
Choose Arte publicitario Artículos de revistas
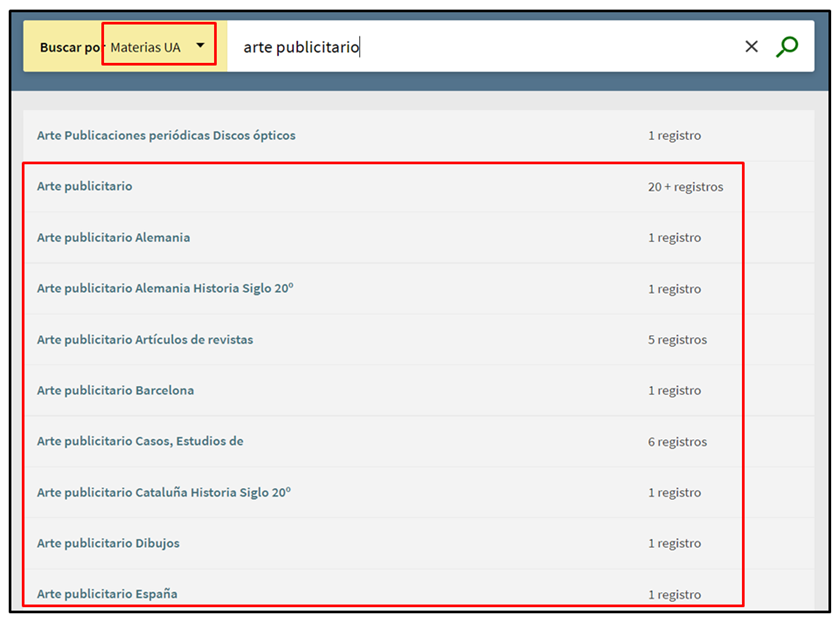145,339
